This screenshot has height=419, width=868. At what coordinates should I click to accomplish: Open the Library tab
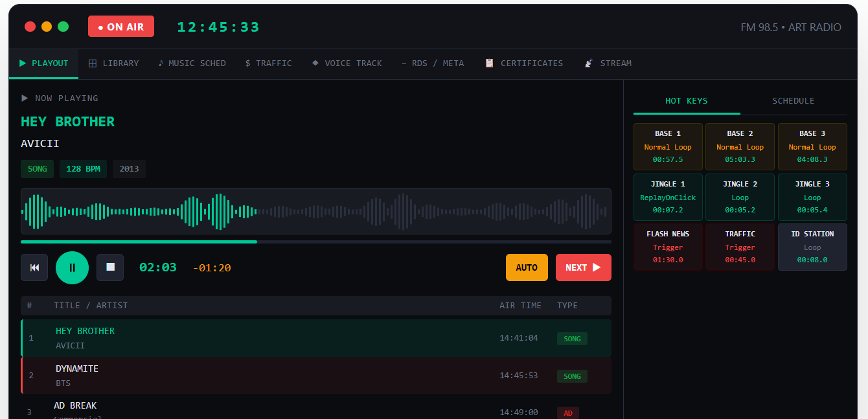pos(113,63)
